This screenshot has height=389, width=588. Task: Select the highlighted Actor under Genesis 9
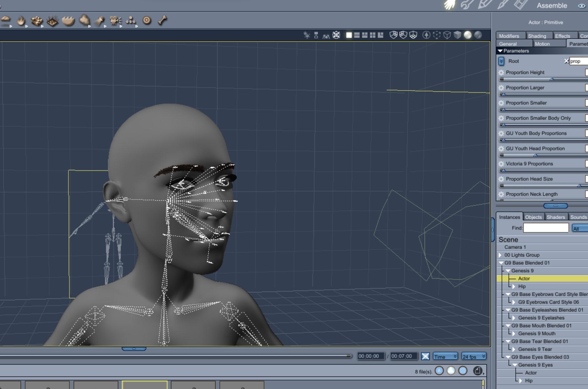click(x=542, y=279)
